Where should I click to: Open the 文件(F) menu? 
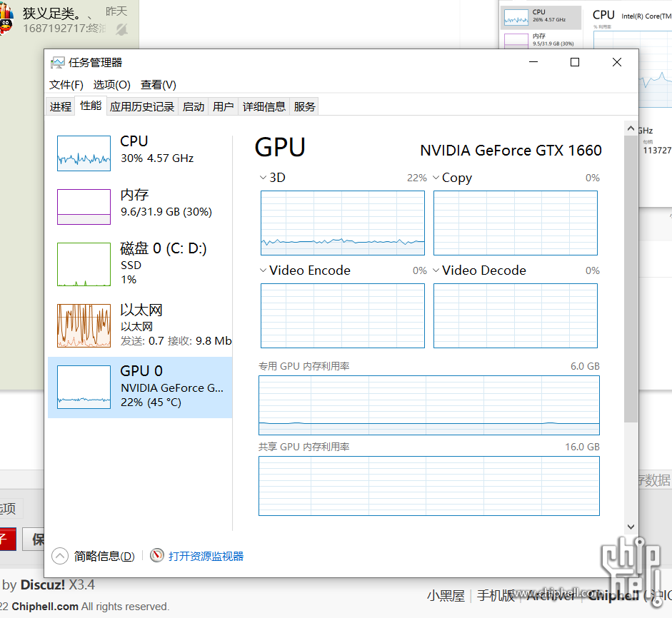point(66,85)
